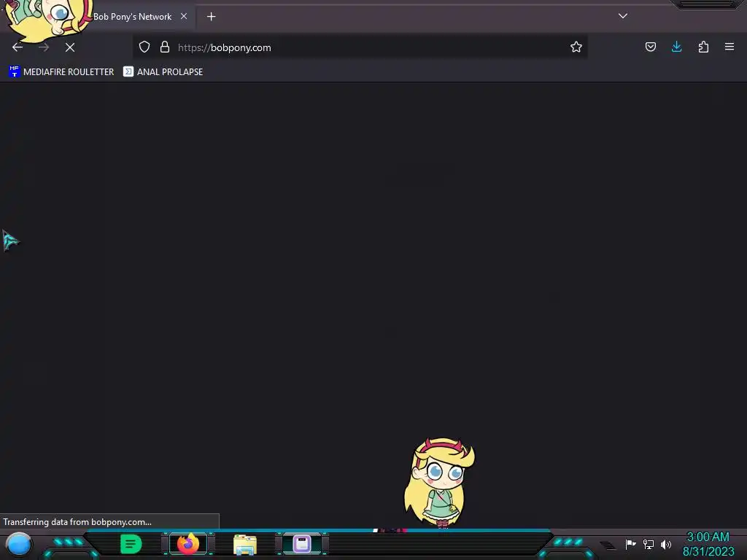Click Star Butterfly desktop mascot character
This screenshot has width=747, height=560.
pos(439,483)
